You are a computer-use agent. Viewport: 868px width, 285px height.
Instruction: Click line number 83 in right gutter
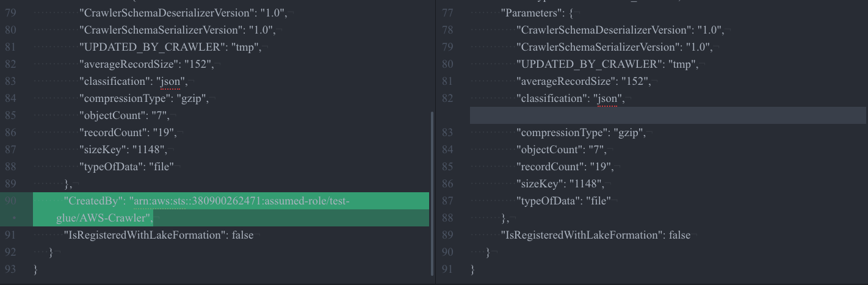pyautogui.click(x=447, y=132)
